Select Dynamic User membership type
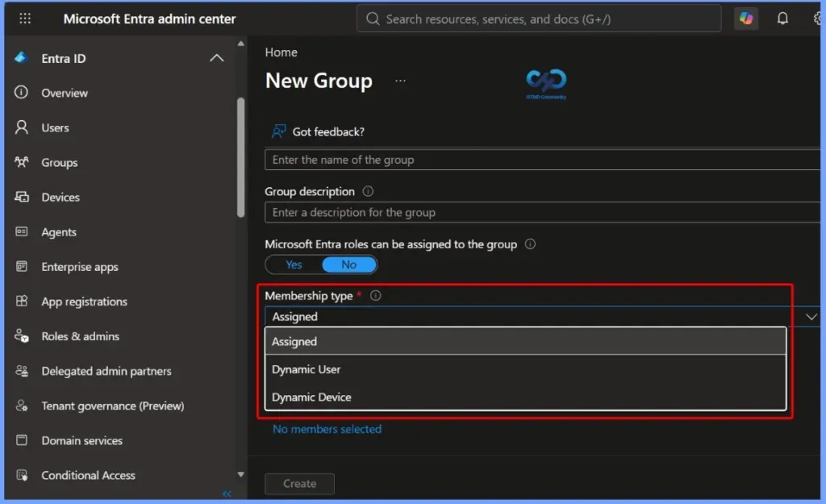The height and width of the screenshot is (504, 826). 526,369
